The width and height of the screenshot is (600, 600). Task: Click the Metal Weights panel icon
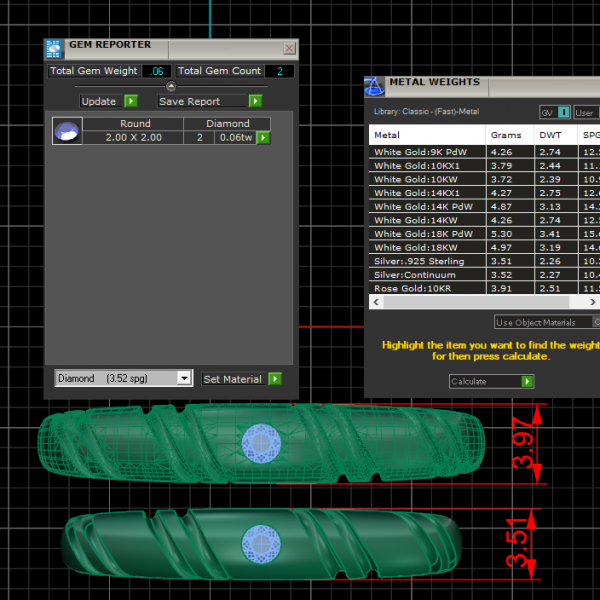pos(375,85)
